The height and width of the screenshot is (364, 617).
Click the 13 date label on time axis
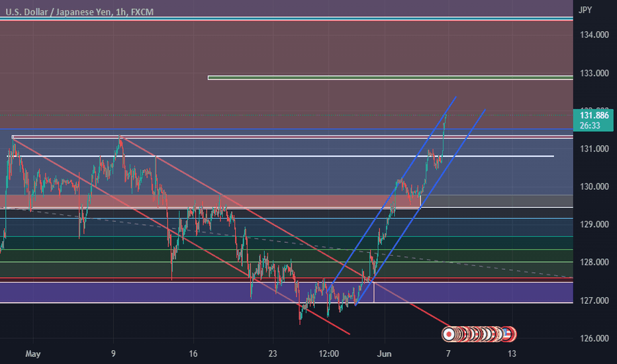pos(512,354)
